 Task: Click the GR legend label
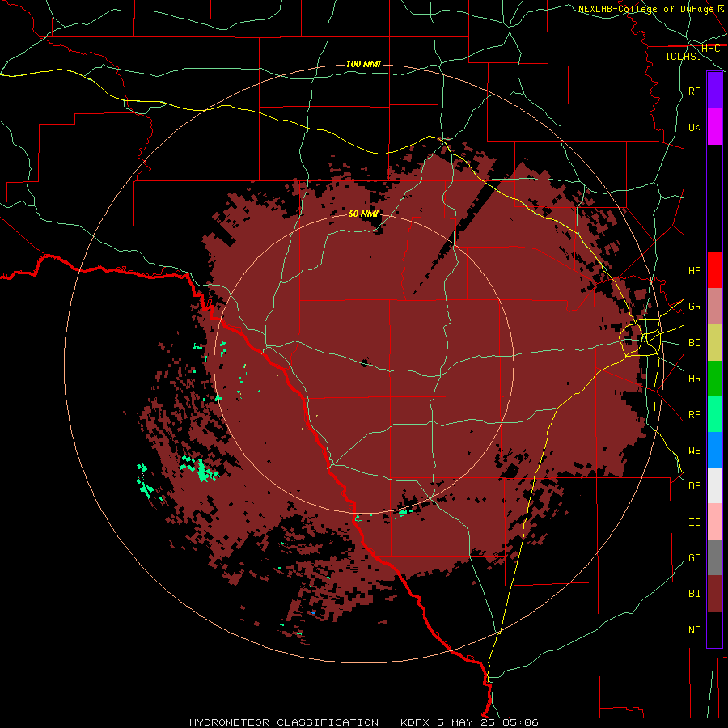[694, 307]
